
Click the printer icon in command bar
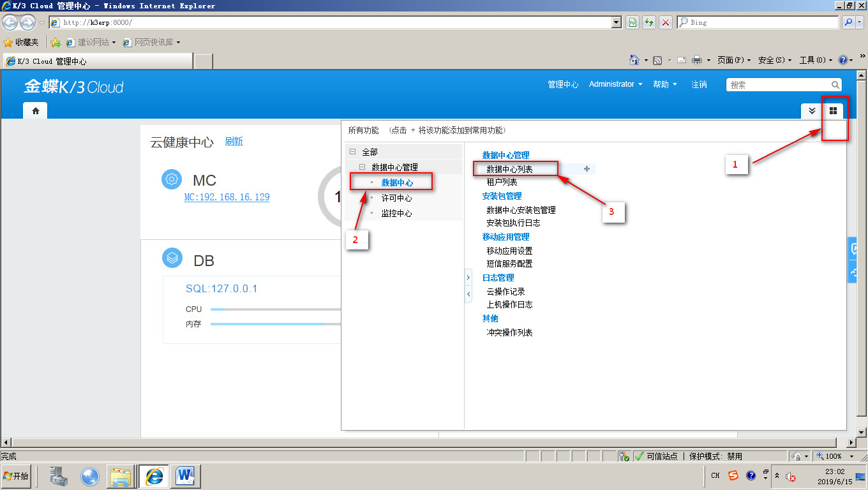(x=697, y=60)
